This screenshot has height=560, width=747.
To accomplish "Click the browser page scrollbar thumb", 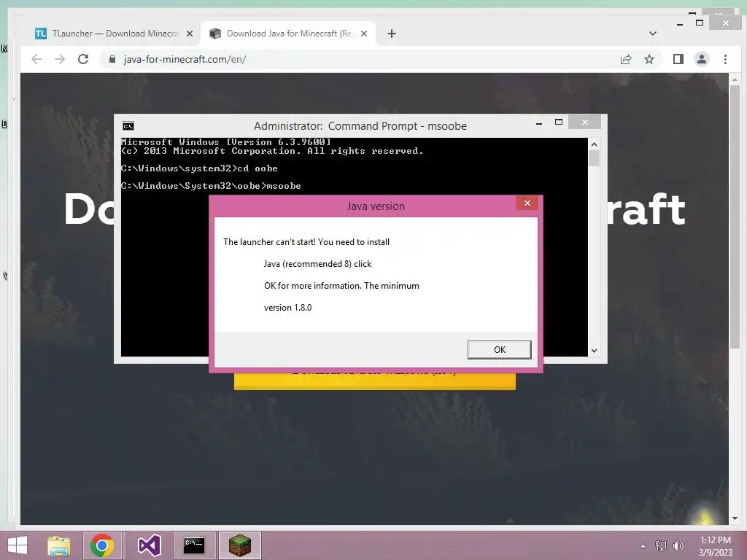I will pyautogui.click(x=735, y=217).
